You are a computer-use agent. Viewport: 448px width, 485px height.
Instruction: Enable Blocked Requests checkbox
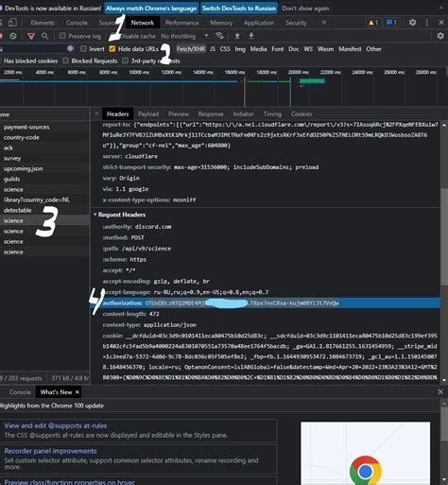coord(65,61)
